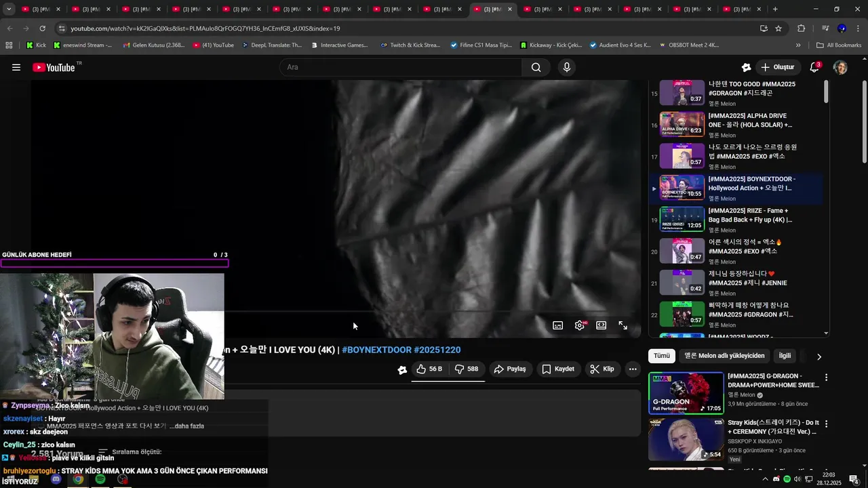
Task: Open the Spotify taskbar icon
Action: (100, 479)
